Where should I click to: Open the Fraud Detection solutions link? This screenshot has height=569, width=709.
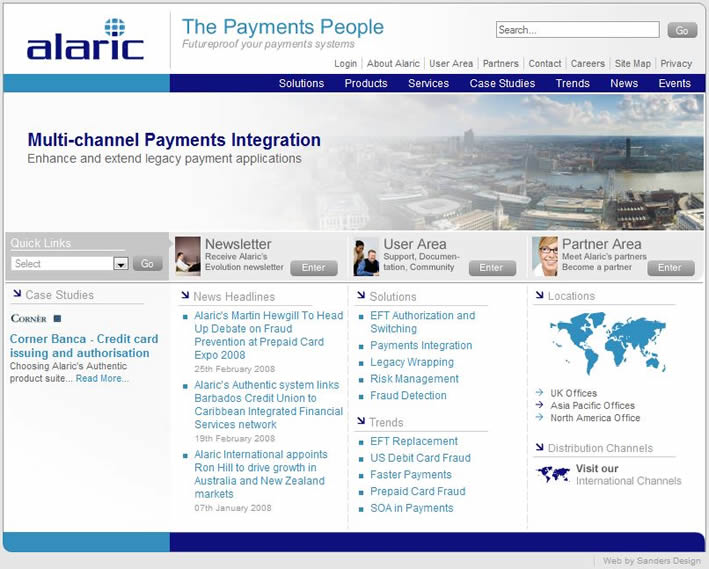click(408, 395)
